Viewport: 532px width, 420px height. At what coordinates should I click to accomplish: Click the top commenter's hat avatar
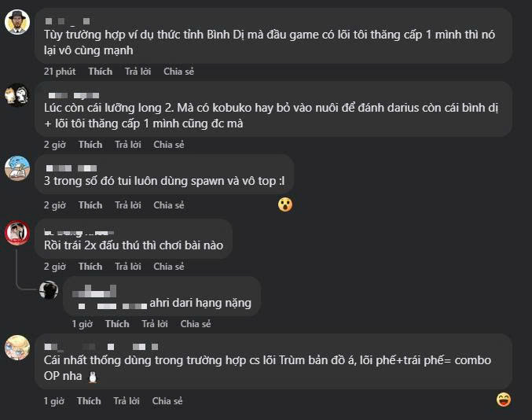[x=17, y=21]
